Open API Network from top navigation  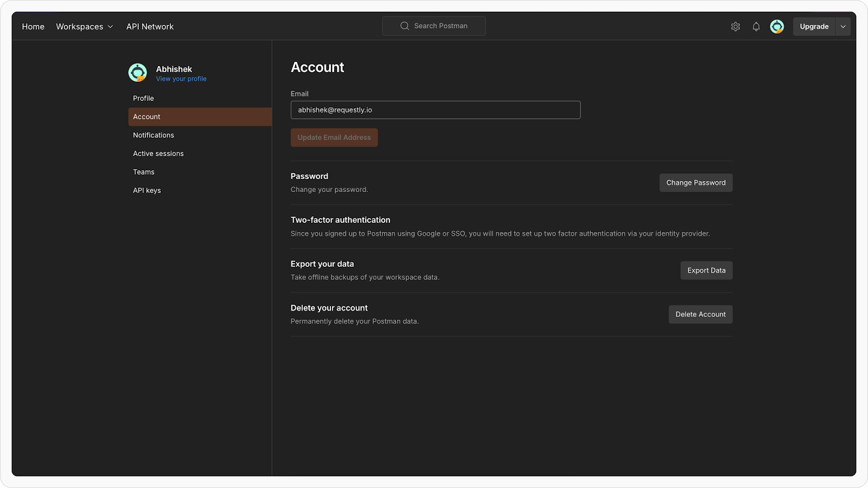point(150,27)
